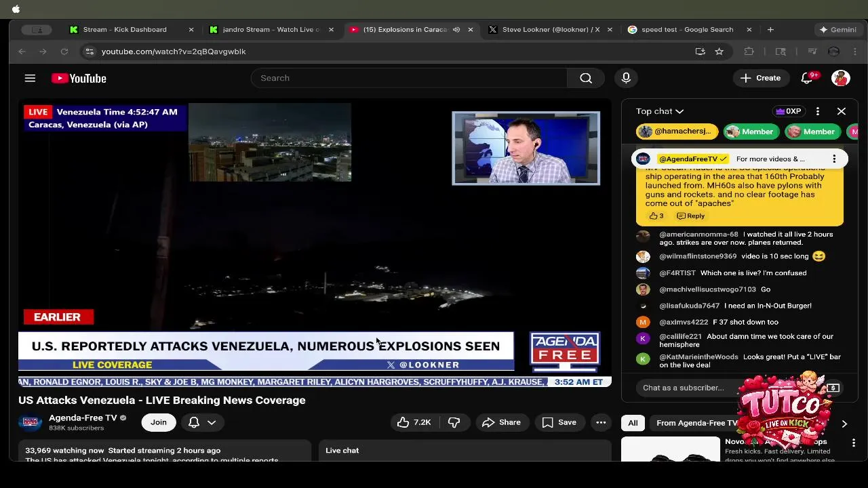Start voice search with microphone icon
Image resolution: width=868 pixels, height=488 pixels.
pyautogui.click(x=626, y=78)
